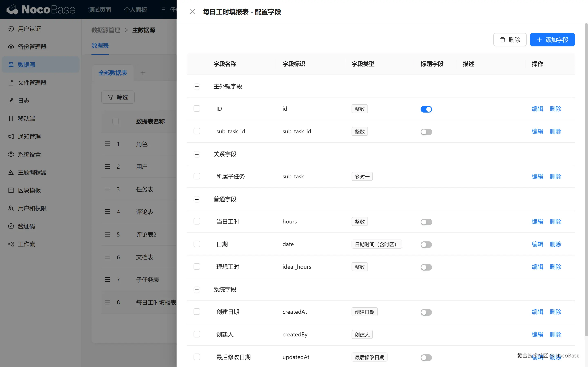Collapse the 系统字段 group
The image size is (588, 367).
coord(197,290)
